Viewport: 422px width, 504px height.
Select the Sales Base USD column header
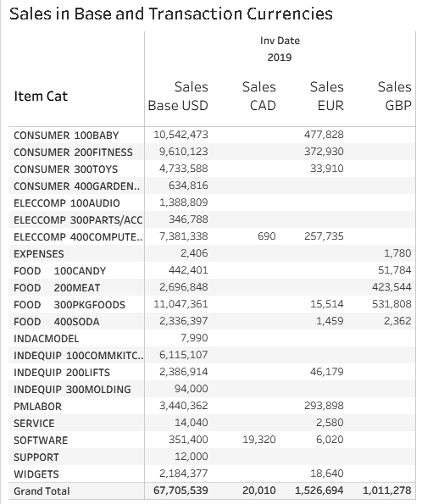178,96
